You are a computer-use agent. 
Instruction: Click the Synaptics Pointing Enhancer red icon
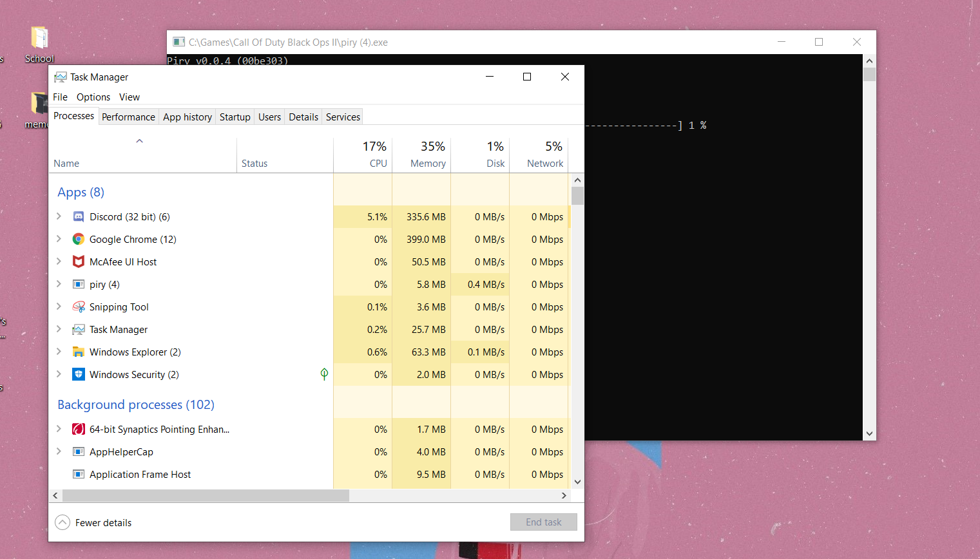79,430
